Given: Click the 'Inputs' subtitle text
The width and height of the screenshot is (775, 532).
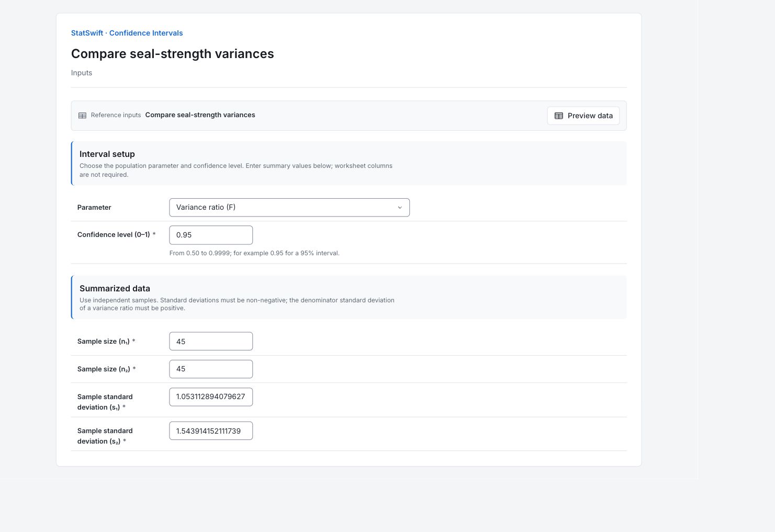Looking at the screenshot, I should (82, 73).
